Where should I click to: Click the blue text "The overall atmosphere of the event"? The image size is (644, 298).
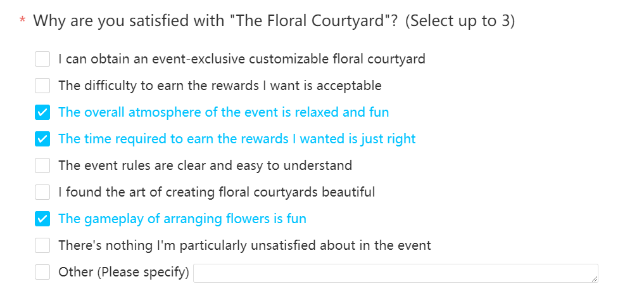pos(224,113)
